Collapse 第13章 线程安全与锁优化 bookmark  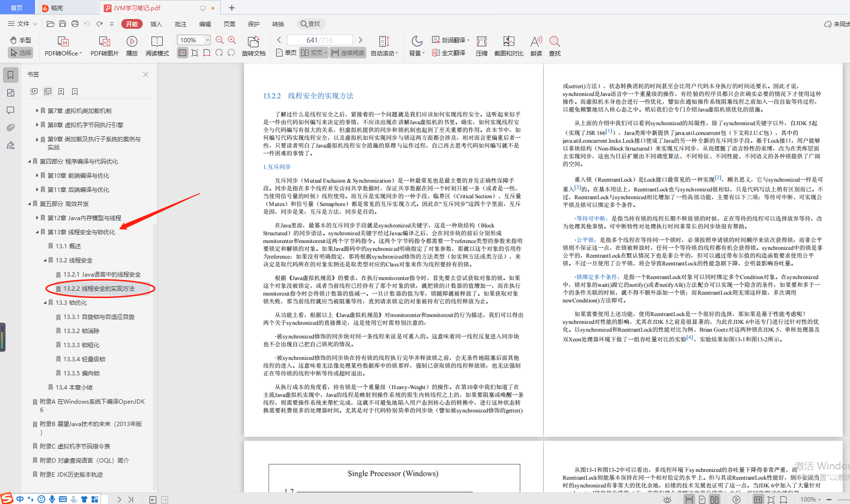(37, 232)
